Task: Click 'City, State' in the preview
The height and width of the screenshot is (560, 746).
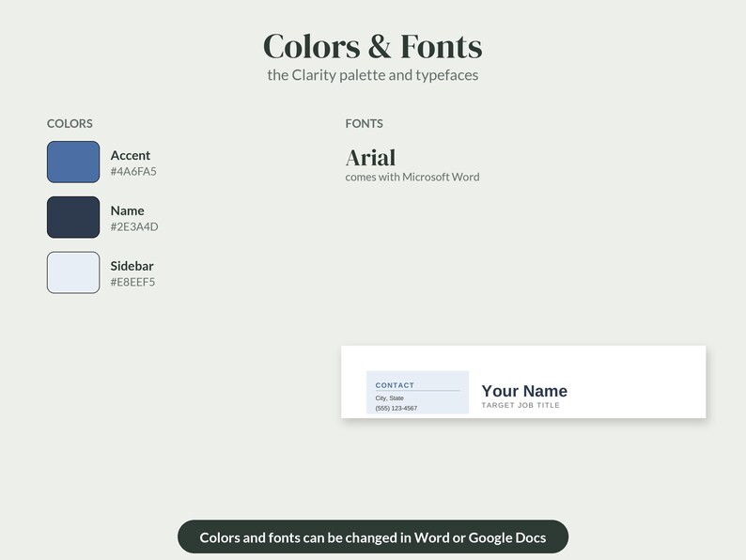Action: [x=389, y=398]
